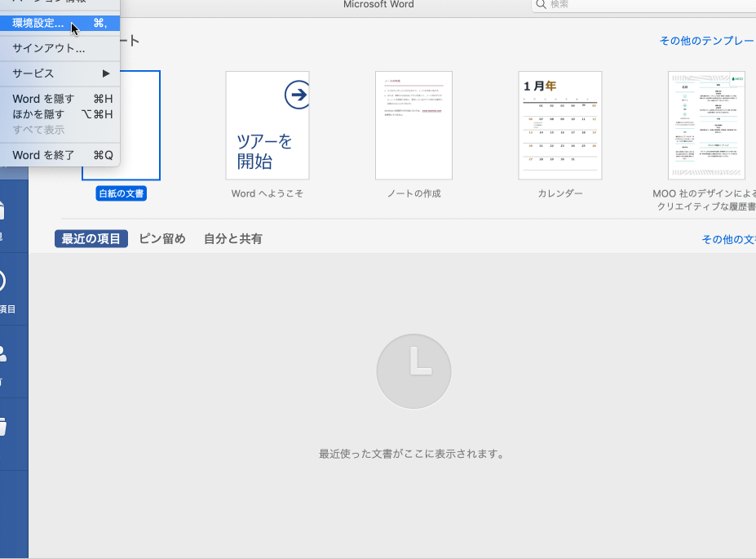Click the カレンダー caption text
The height and width of the screenshot is (559, 756).
(x=559, y=193)
